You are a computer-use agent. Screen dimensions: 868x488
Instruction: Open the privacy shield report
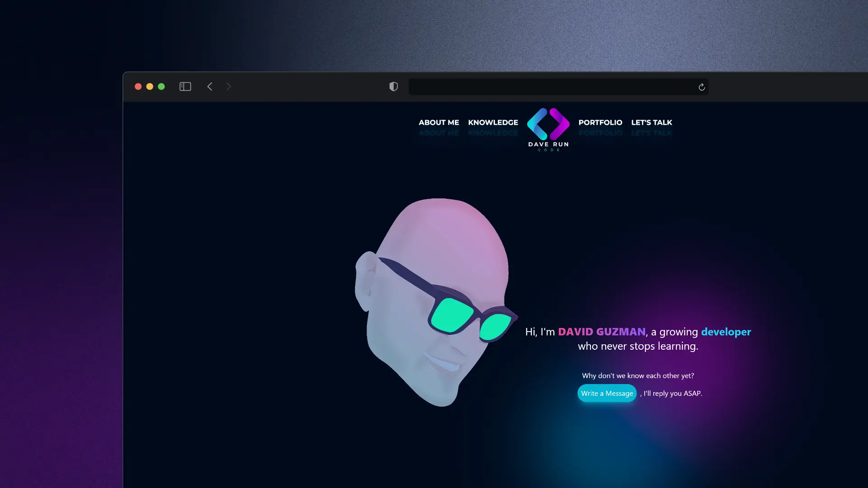click(393, 86)
